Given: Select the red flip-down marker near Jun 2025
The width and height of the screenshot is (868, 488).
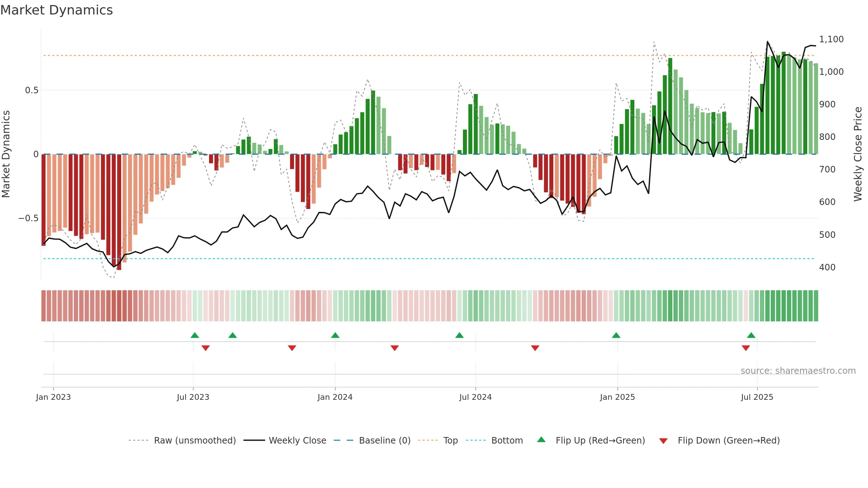Looking at the screenshot, I should [x=746, y=348].
